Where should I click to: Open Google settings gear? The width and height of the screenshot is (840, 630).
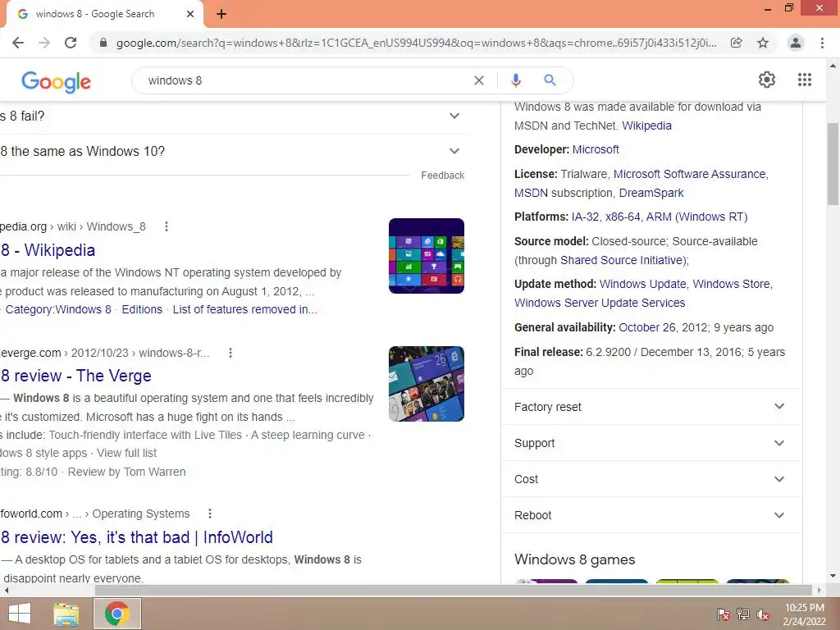[x=767, y=80]
